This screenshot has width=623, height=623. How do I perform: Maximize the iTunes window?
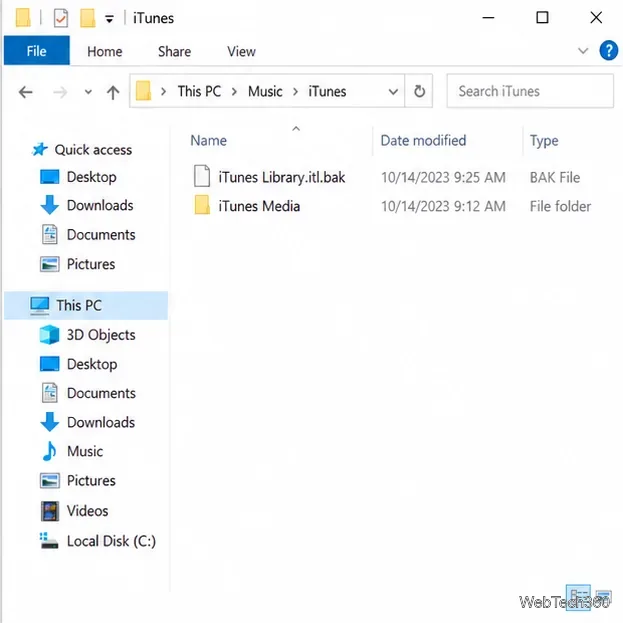point(542,17)
